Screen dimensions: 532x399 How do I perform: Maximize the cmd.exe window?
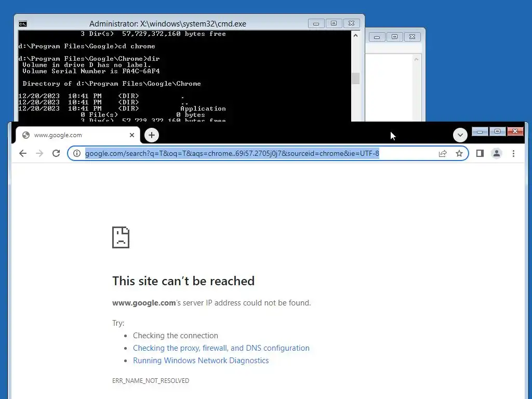click(x=334, y=23)
